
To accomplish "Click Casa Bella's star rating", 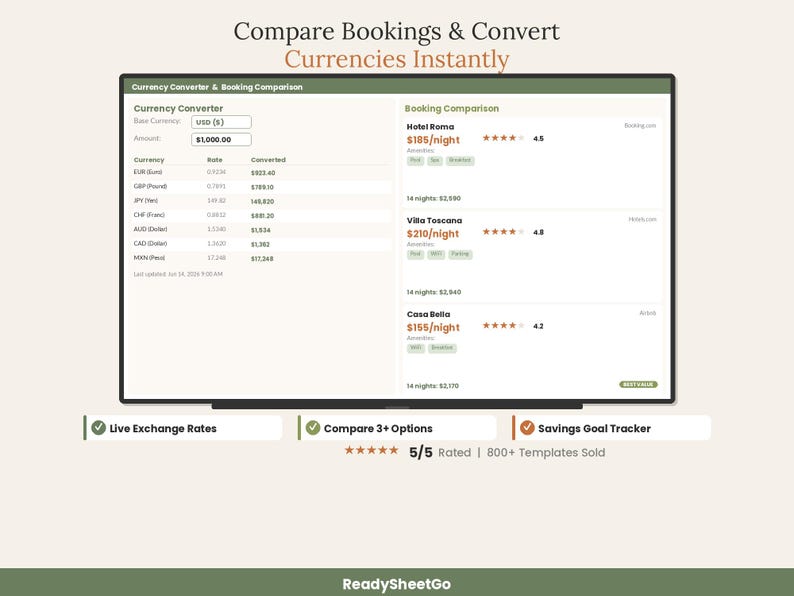I will point(503,326).
